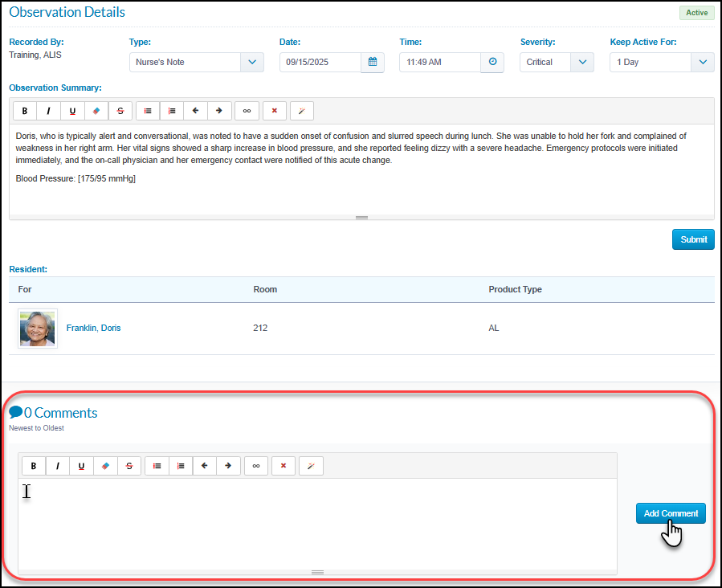The image size is (722, 588).
Task: Expand the Type dropdown showing Nurse's Note
Action: click(x=197, y=62)
